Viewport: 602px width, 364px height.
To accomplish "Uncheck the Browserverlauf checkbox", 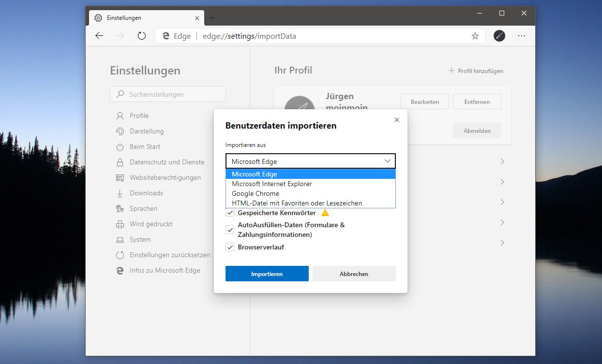I will coord(230,248).
